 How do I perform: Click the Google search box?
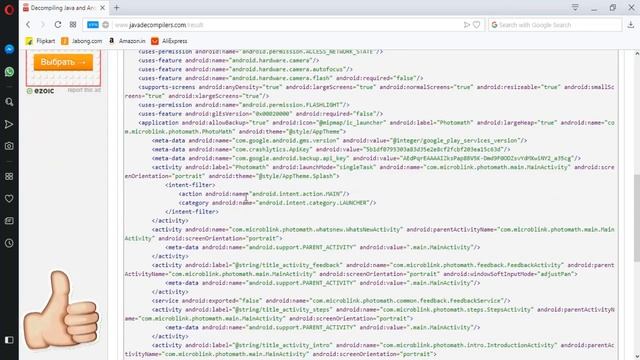[555, 25]
